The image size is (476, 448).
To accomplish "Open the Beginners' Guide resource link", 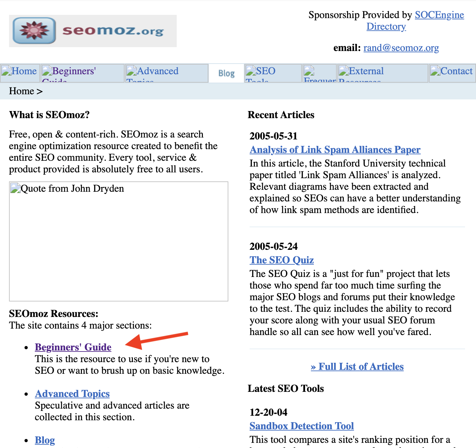I will coord(73,347).
